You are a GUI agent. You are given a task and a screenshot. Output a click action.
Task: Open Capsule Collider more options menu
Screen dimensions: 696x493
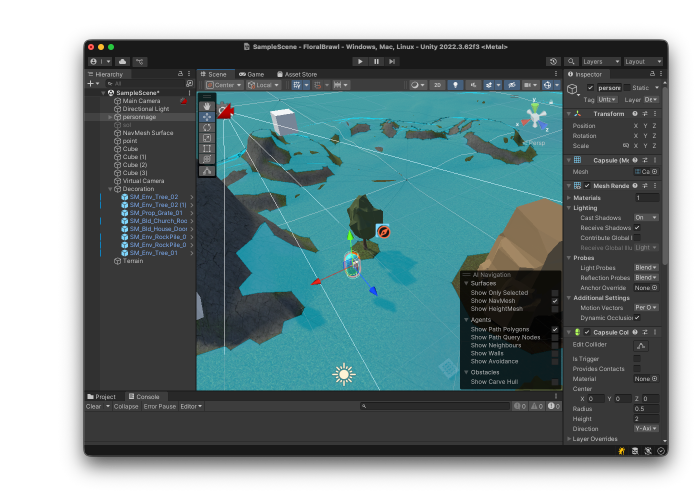655,332
